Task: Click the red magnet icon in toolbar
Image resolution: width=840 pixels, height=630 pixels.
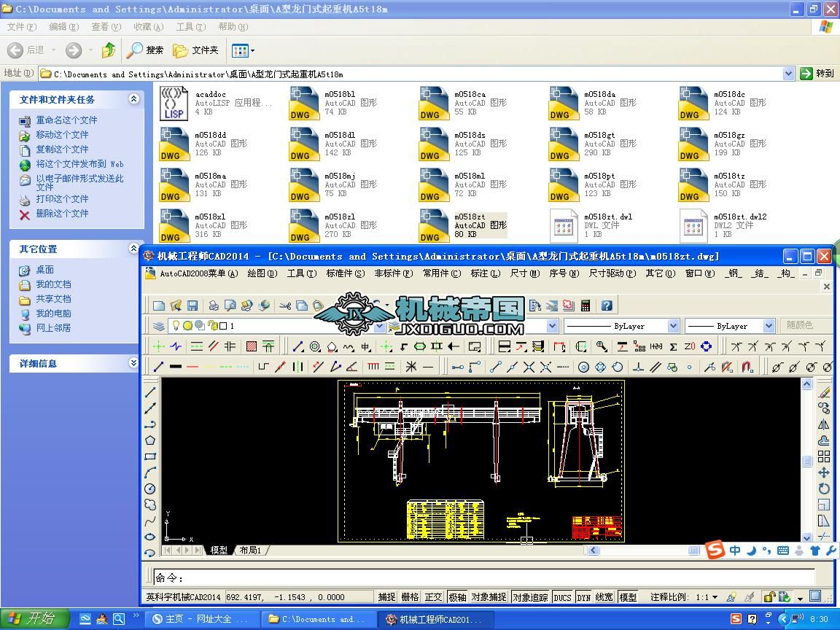Action: [x=747, y=367]
